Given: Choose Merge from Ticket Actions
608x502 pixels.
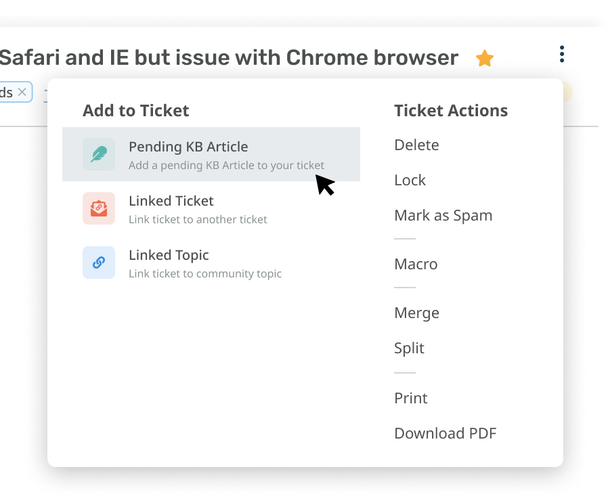Looking at the screenshot, I should tap(416, 313).
